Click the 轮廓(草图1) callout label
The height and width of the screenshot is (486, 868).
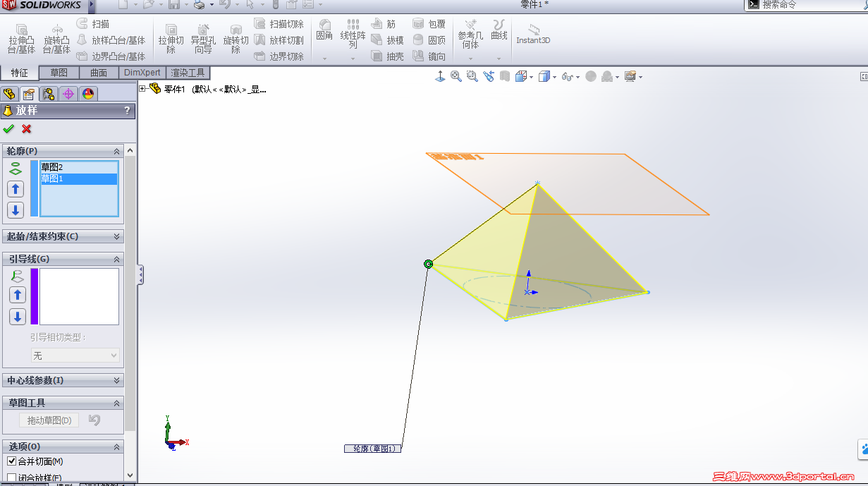tap(373, 449)
